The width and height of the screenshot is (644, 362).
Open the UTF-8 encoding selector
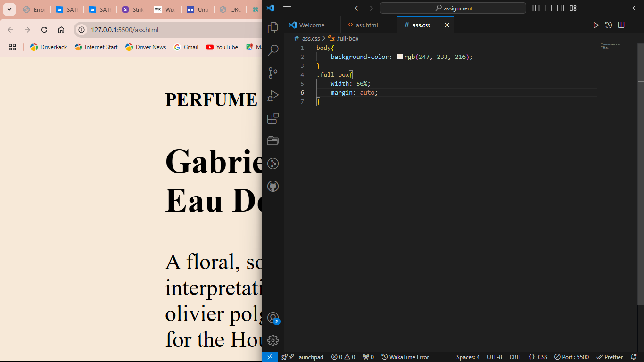pyautogui.click(x=495, y=357)
